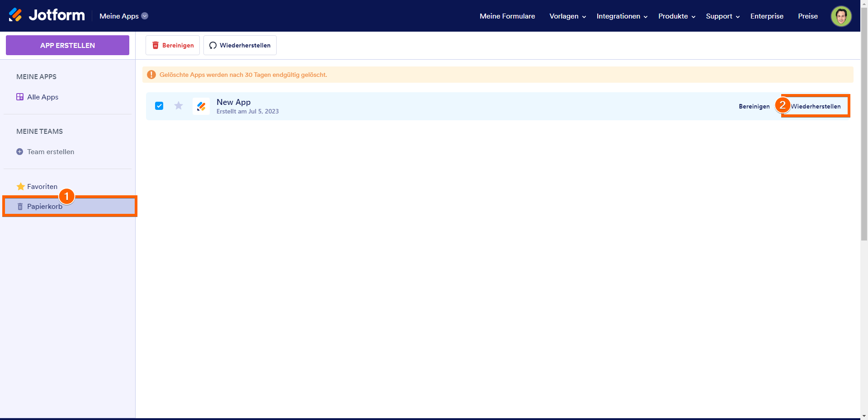Go to Meine Formulare
The width and height of the screenshot is (868, 420).
point(507,16)
